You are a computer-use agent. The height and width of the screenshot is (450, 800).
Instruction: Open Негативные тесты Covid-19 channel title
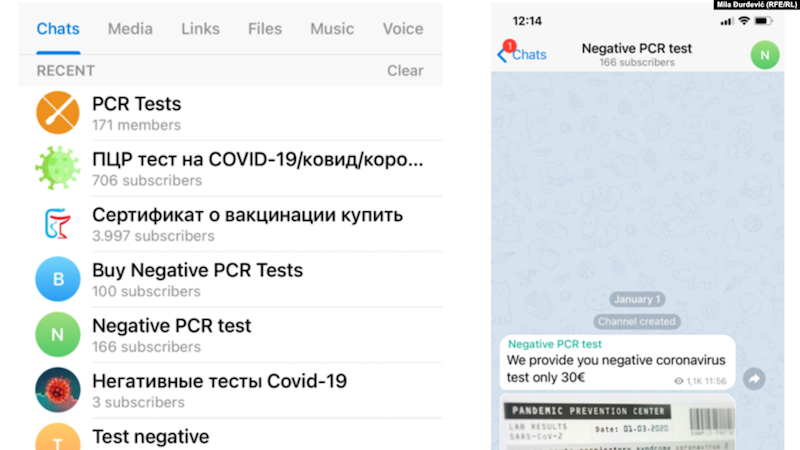(219, 381)
